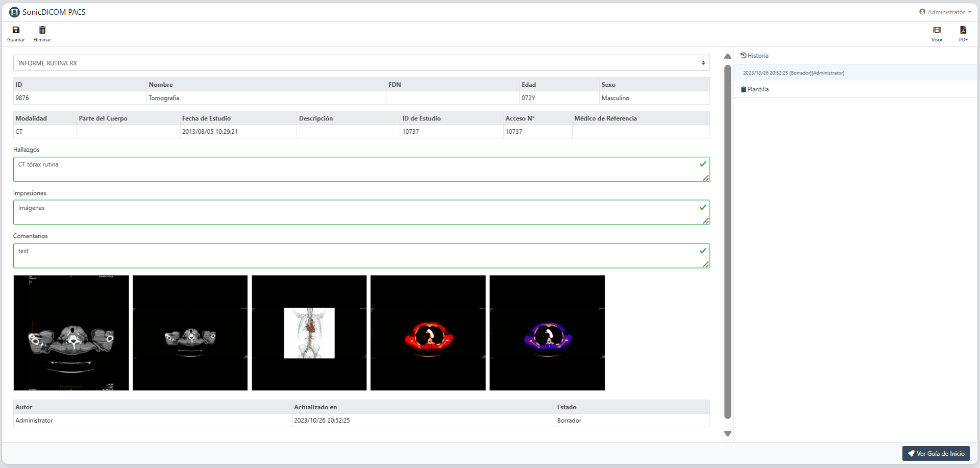This screenshot has height=468, width=980.
Task: Click the Eliminar trash icon
Action: click(x=42, y=30)
